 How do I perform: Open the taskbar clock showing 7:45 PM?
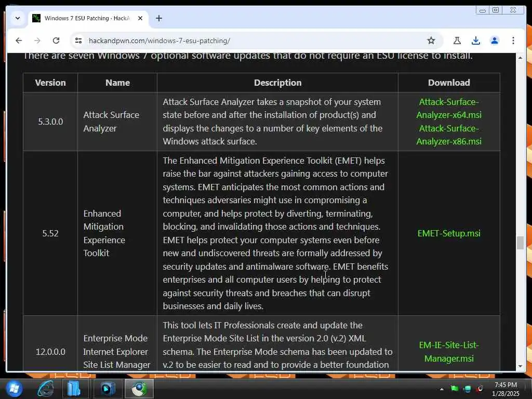point(506,389)
